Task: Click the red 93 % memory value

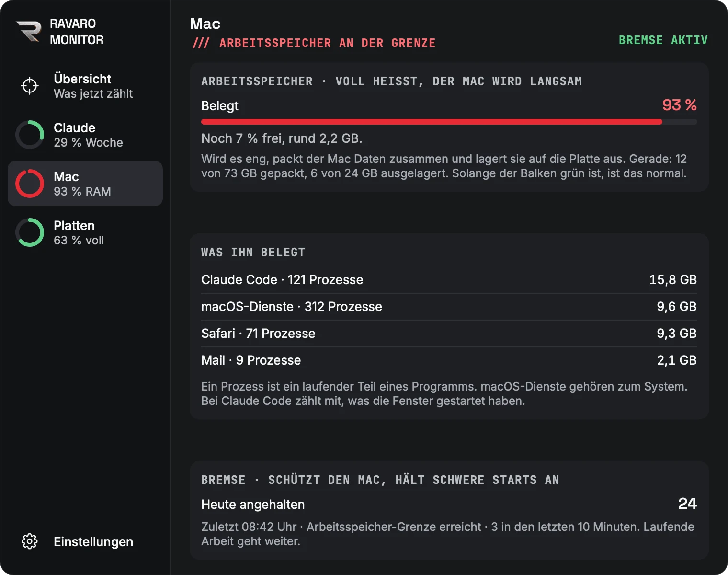Action: tap(679, 105)
